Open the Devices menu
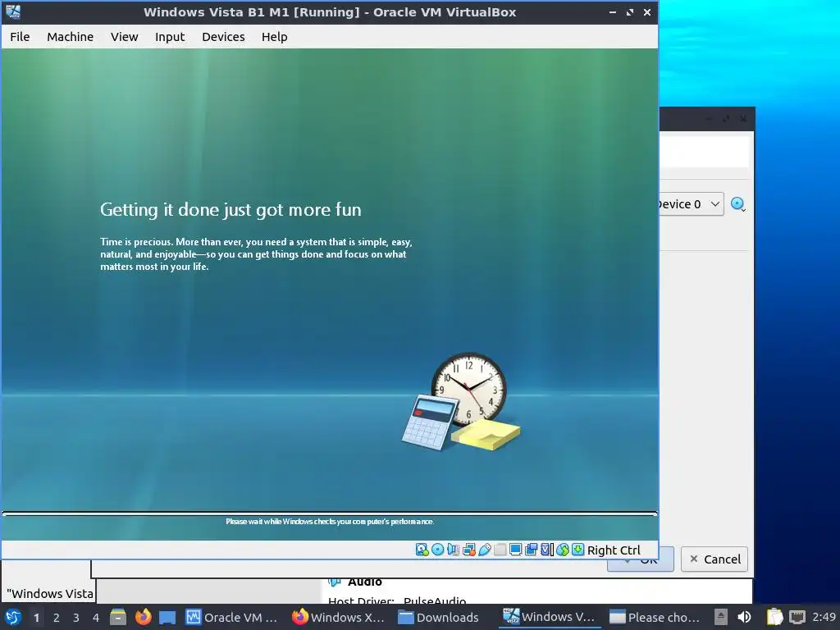The height and width of the screenshot is (630, 840). (223, 36)
